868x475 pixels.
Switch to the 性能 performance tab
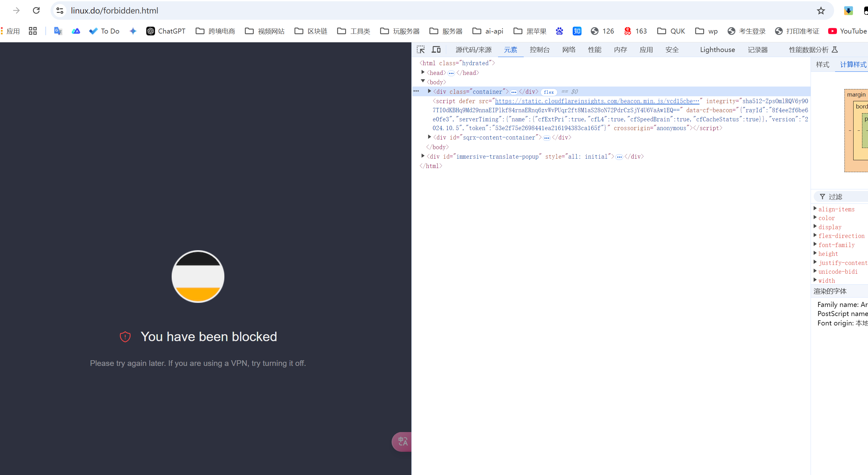pyautogui.click(x=595, y=50)
